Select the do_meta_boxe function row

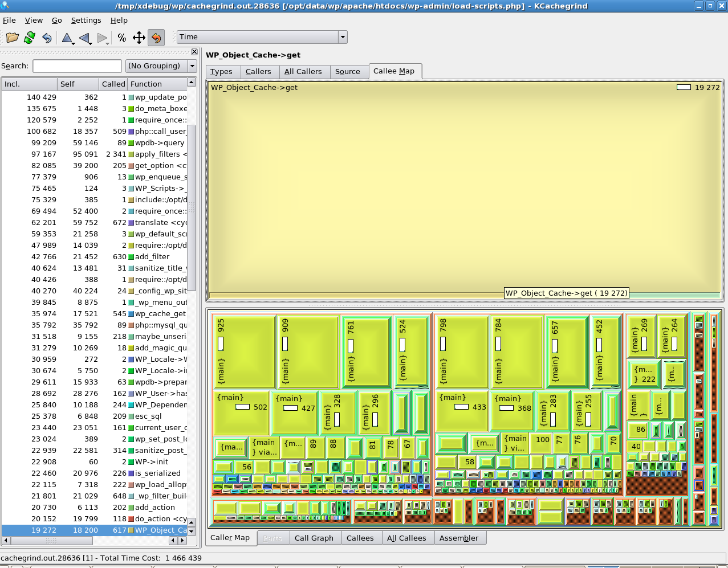pos(95,109)
